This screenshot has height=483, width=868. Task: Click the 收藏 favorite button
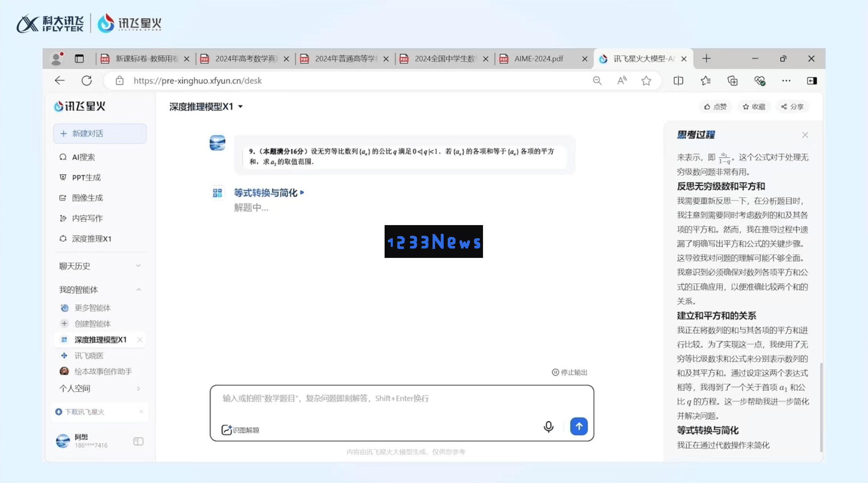pos(754,107)
